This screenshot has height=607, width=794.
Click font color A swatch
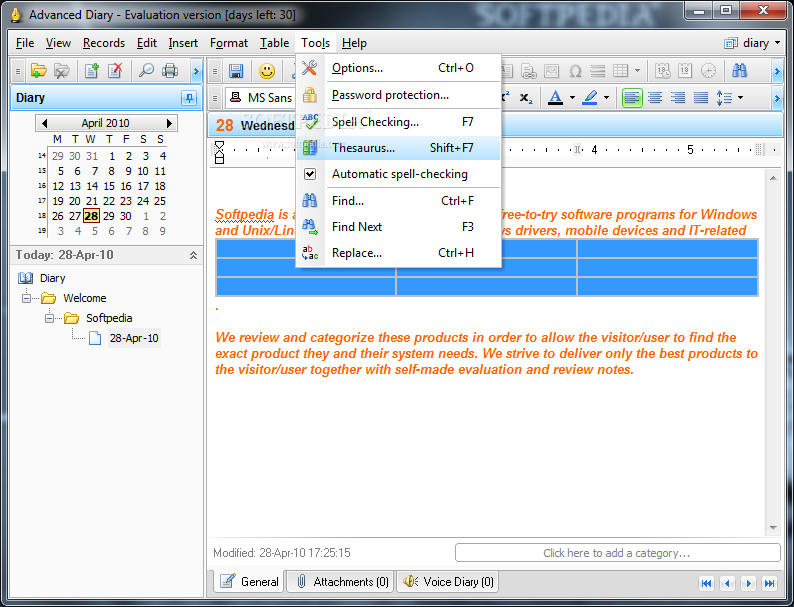point(555,98)
